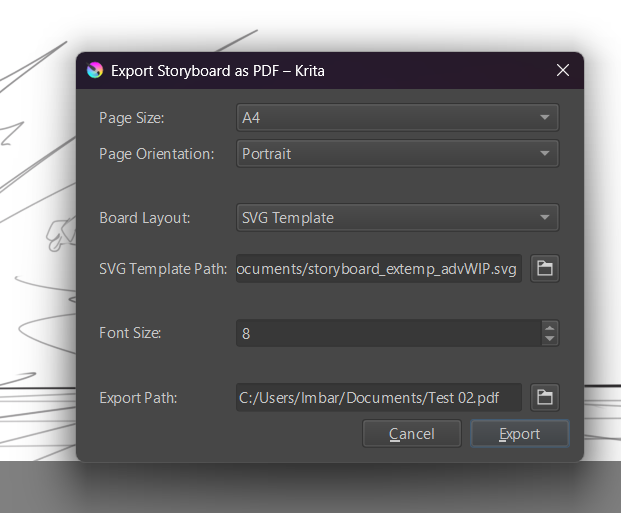The height and width of the screenshot is (513, 621).
Task: Open folder browser for Export Path
Action: point(544,397)
